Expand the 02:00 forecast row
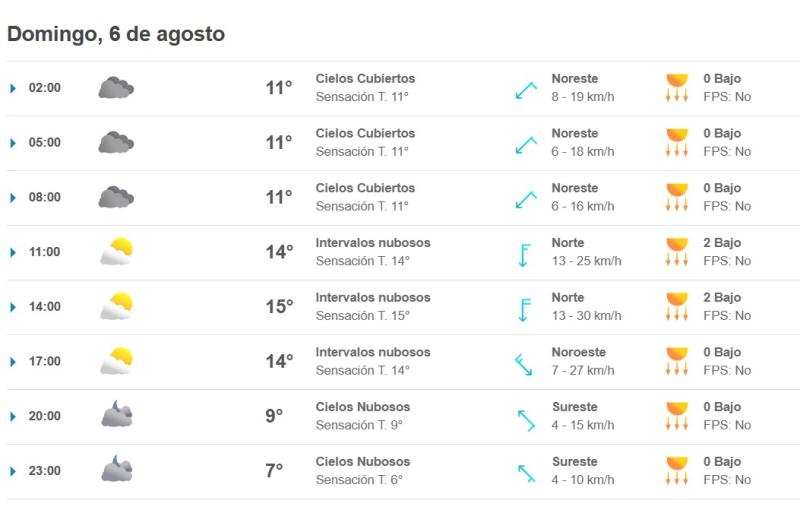This screenshot has width=800, height=513. [x=13, y=88]
